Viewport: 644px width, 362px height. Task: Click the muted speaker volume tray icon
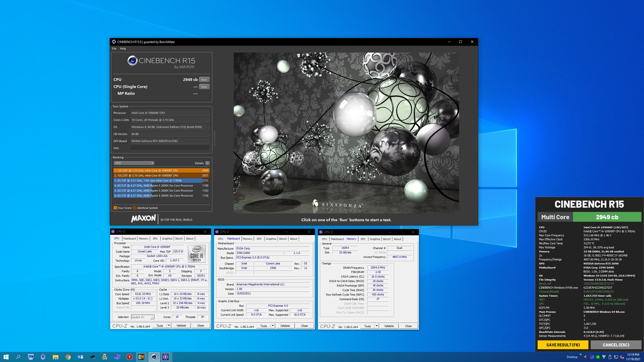(622, 357)
